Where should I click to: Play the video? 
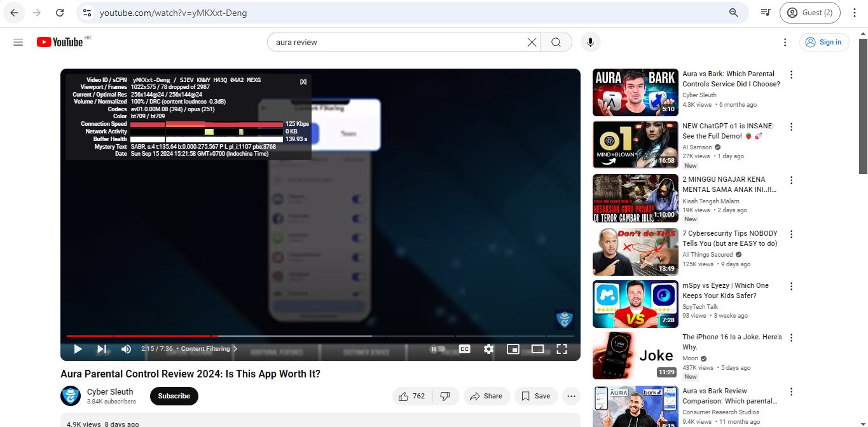point(78,349)
